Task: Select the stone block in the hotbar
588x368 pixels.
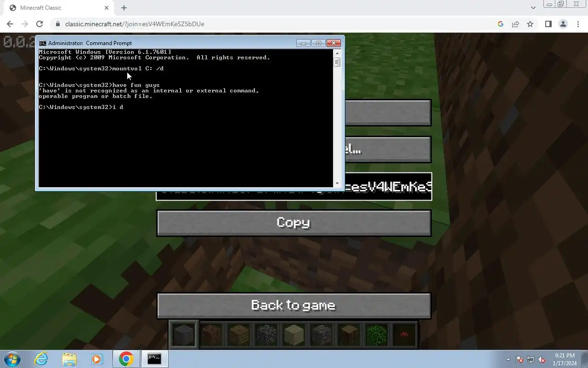Action: (x=184, y=334)
